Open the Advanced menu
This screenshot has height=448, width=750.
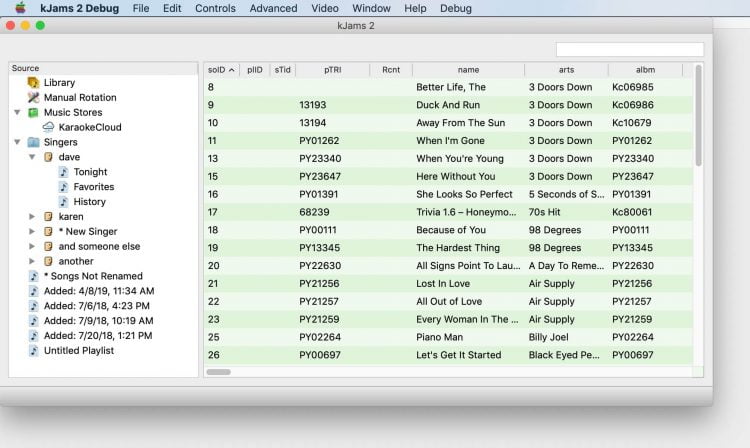[x=273, y=8]
